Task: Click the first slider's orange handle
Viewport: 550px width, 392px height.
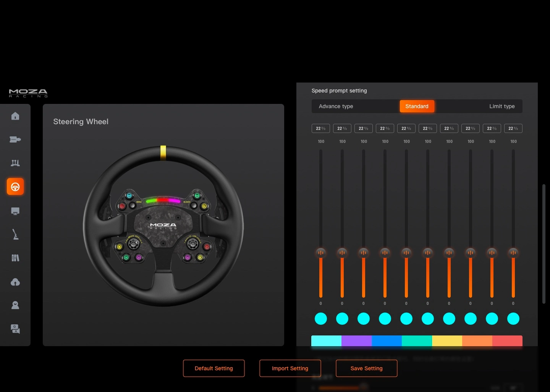Action: click(321, 253)
